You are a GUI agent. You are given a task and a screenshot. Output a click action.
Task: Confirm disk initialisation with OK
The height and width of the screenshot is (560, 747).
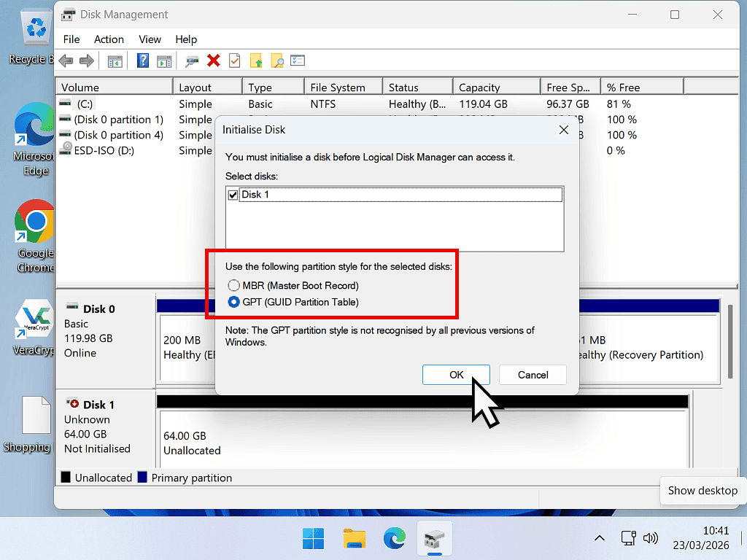(x=456, y=374)
